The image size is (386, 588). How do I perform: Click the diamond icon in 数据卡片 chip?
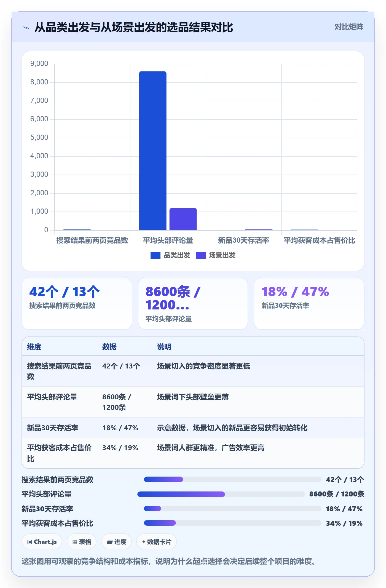tap(144, 542)
